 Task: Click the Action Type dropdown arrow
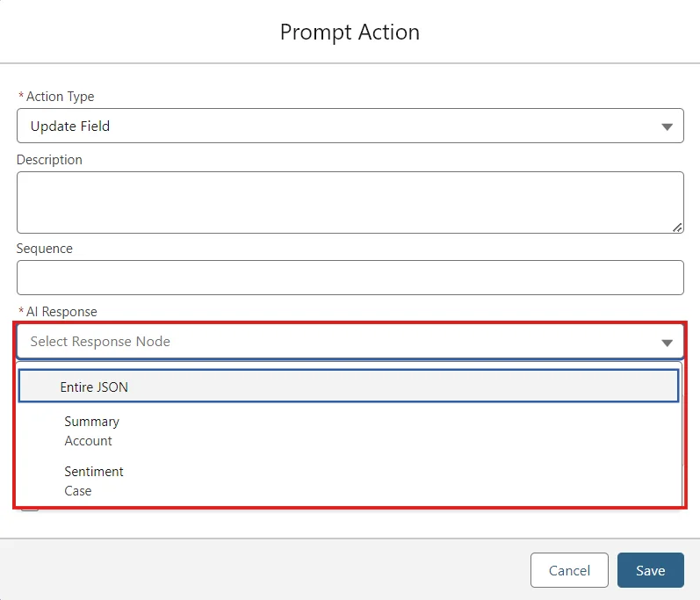click(667, 127)
